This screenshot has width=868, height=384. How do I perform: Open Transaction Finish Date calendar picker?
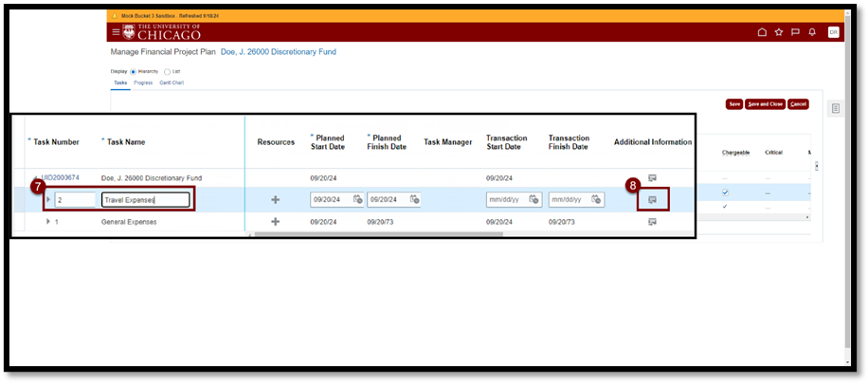[x=596, y=200]
